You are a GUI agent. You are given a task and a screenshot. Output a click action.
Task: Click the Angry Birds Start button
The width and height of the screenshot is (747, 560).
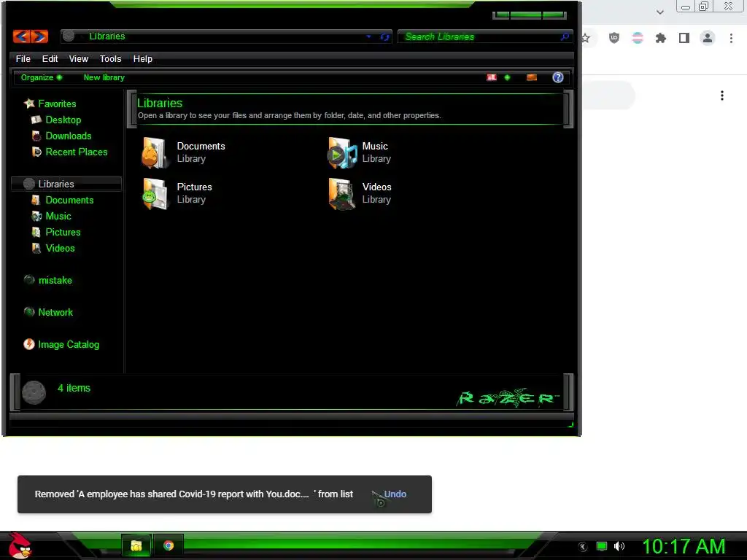point(20,545)
